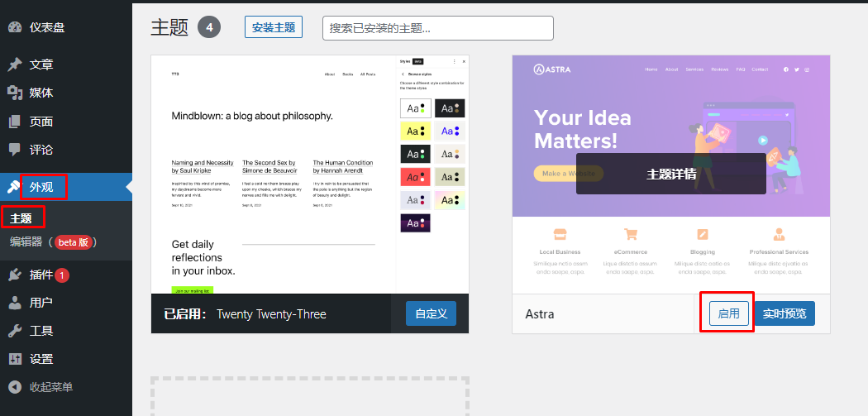Viewport: 868px width, 416px height.
Task: Click the pages icon beside 页面
Action: coord(15,122)
